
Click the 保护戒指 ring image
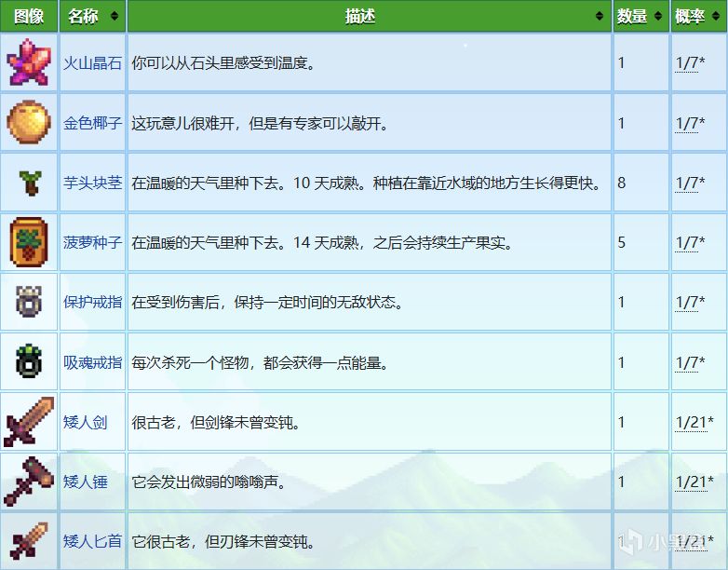coord(29,302)
